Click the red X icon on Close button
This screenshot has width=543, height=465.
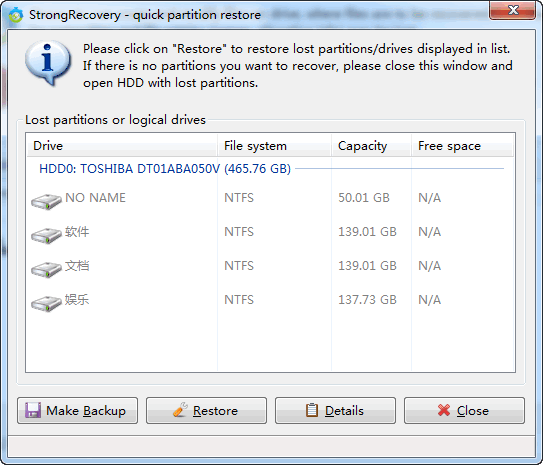click(x=444, y=410)
